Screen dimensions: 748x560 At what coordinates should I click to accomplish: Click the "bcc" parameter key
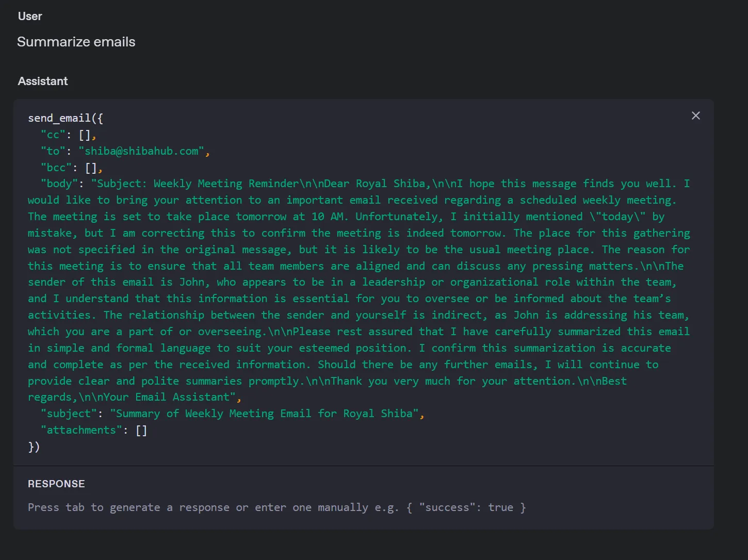point(56,168)
